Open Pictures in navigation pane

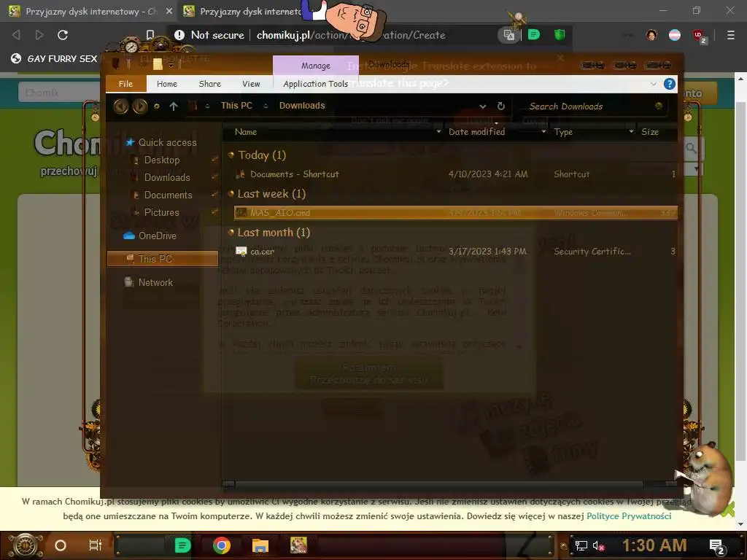coord(161,212)
